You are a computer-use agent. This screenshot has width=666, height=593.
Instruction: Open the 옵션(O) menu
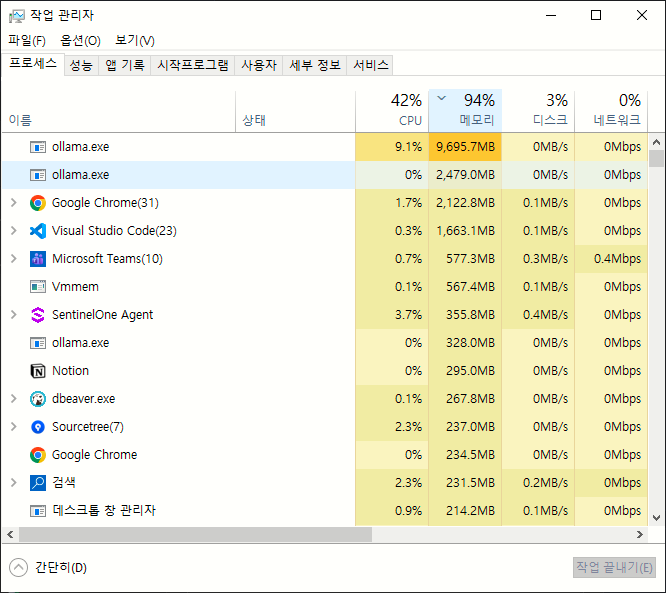[x=80, y=41]
